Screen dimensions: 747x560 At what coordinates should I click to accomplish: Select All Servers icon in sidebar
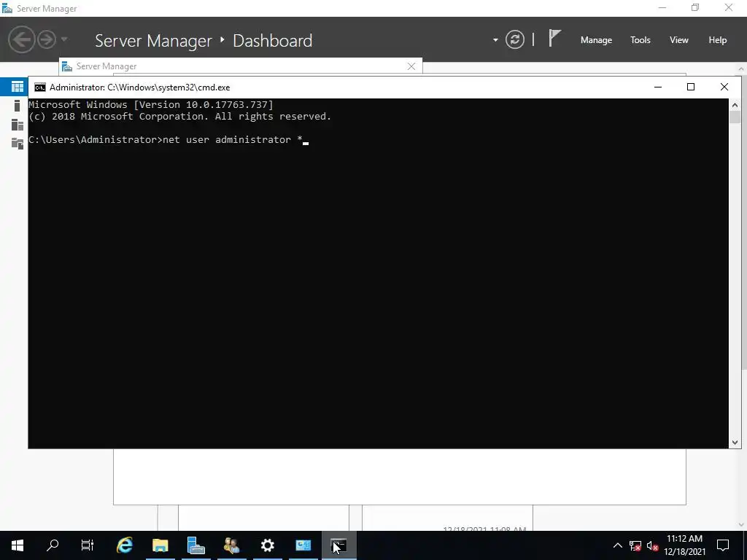pyautogui.click(x=18, y=125)
